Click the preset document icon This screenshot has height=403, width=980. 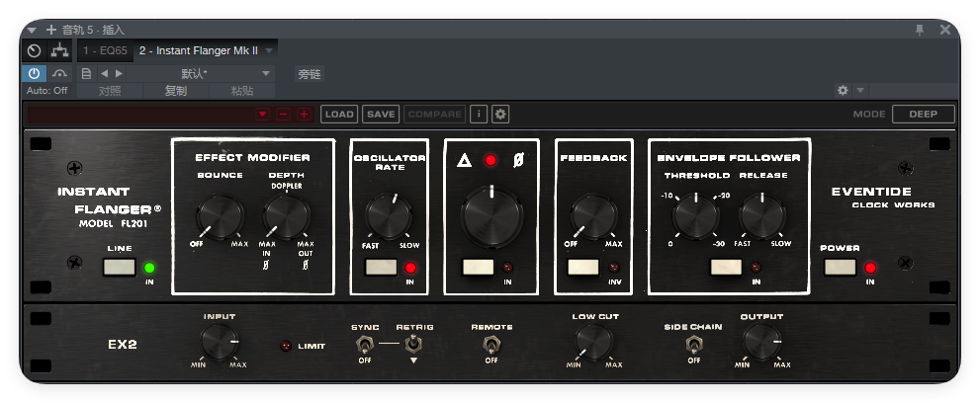point(87,74)
